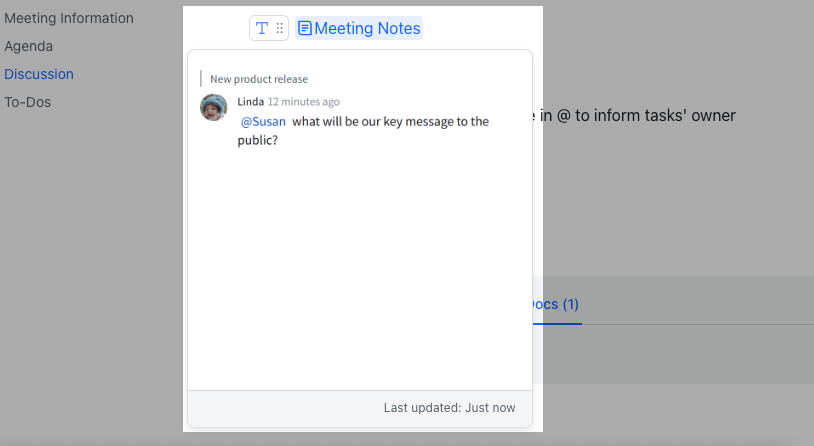Click Linda's profile avatar

[x=213, y=107]
